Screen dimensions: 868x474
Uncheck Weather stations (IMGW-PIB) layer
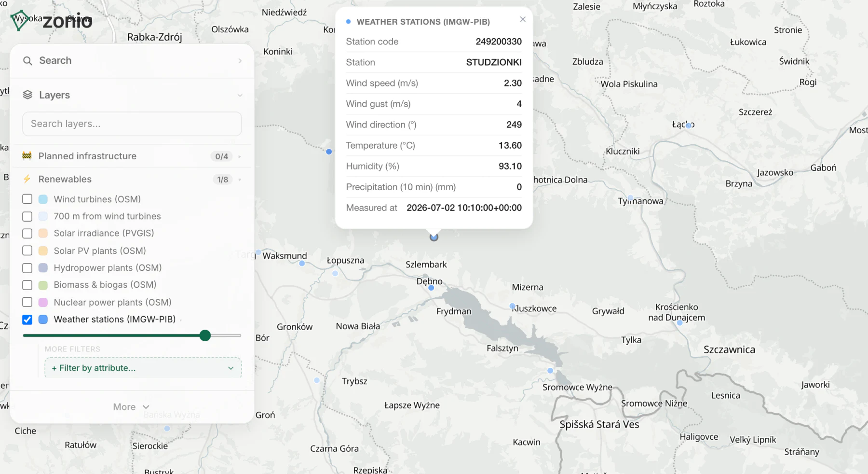(27, 320)
